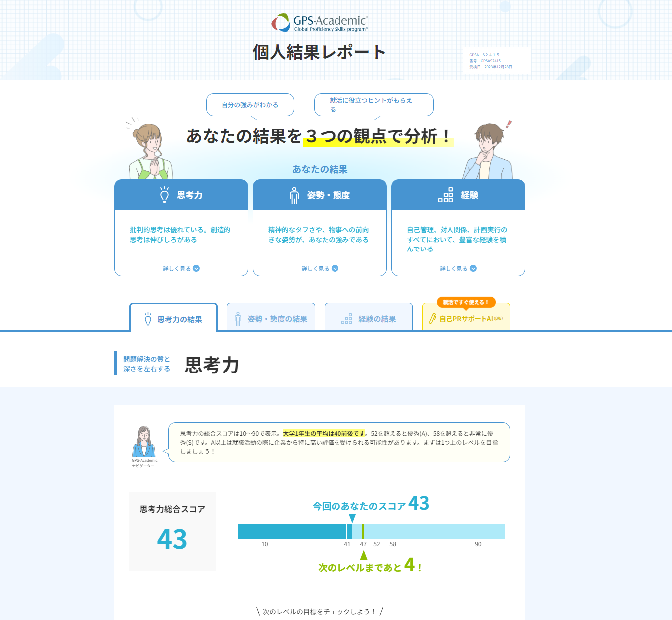
Task: Expand 詳しく見る under the 経験 card
Action: coord(458,268)
